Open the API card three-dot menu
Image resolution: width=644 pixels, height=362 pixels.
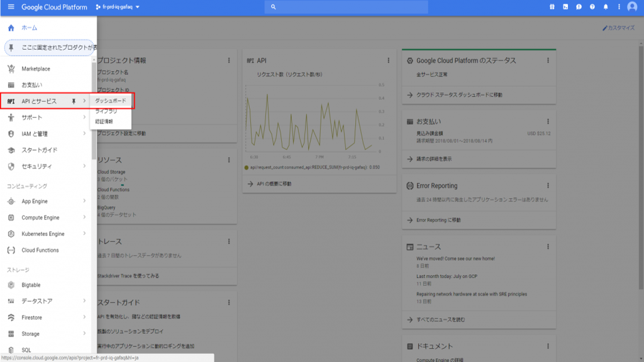(388, 60)
